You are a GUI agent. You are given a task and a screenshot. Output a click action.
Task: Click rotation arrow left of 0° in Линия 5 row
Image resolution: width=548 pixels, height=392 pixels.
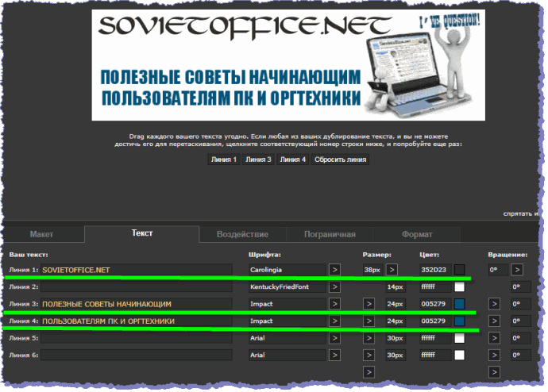click(494, 338)
